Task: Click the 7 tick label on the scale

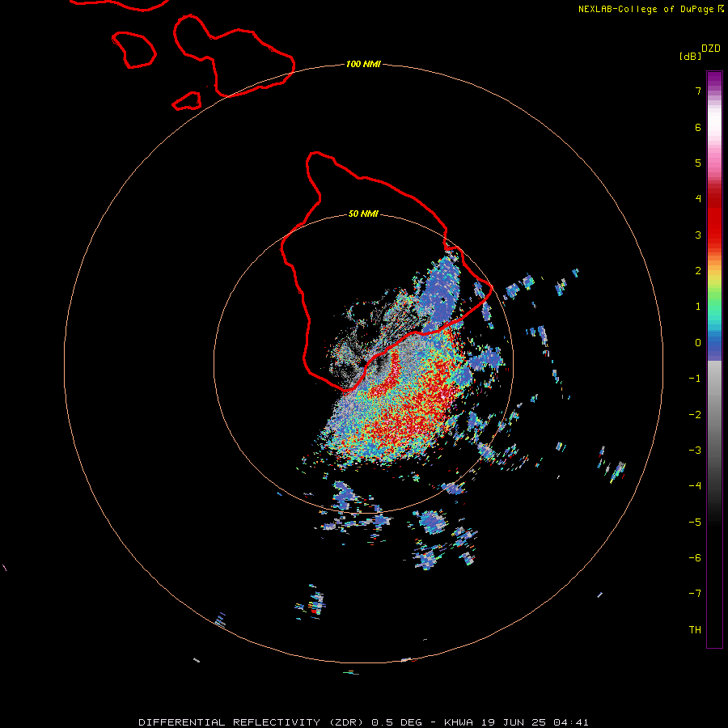Action: [x=698, y=91]
